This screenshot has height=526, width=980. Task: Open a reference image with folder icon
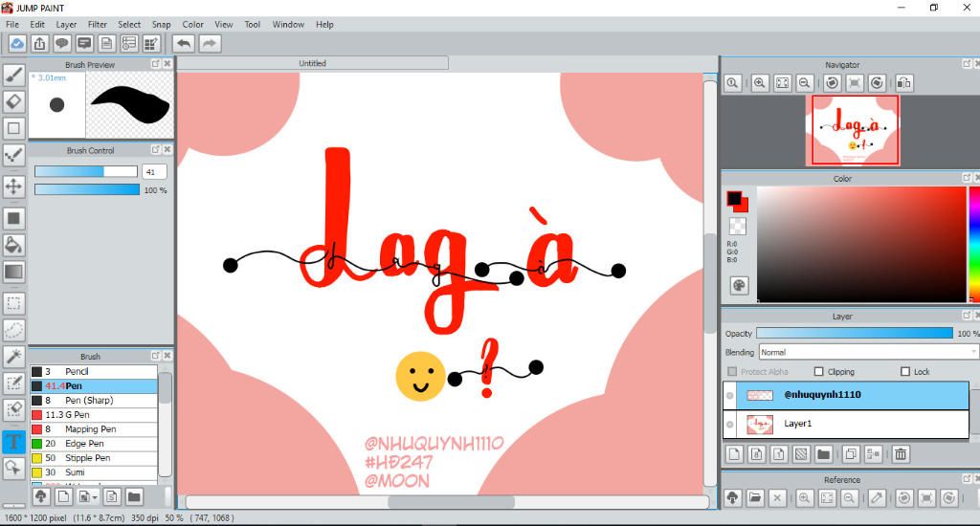(755, 498)
